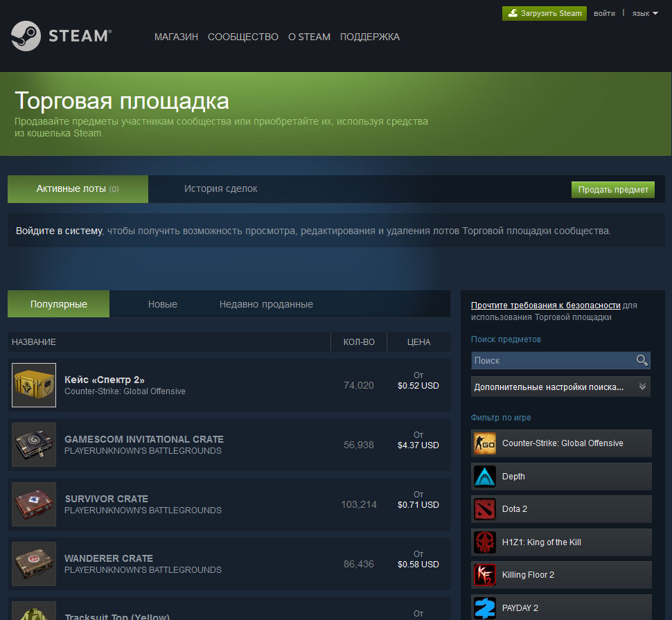Click the download icon in Загрузить Steam
Viewport: 672px width, 620px height.
pyautogui.click(x=513, y=13)
